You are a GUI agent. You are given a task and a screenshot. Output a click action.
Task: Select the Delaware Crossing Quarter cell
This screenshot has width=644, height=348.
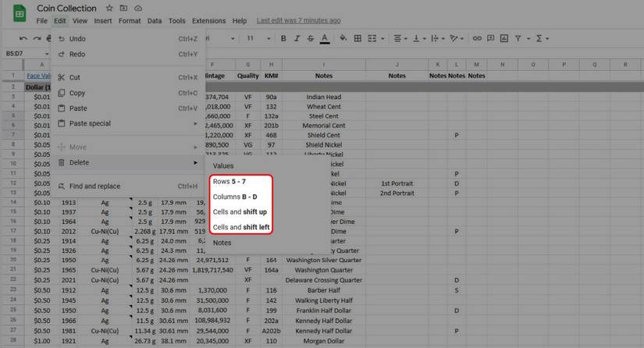pyautogui.click(x=324, y=280)
